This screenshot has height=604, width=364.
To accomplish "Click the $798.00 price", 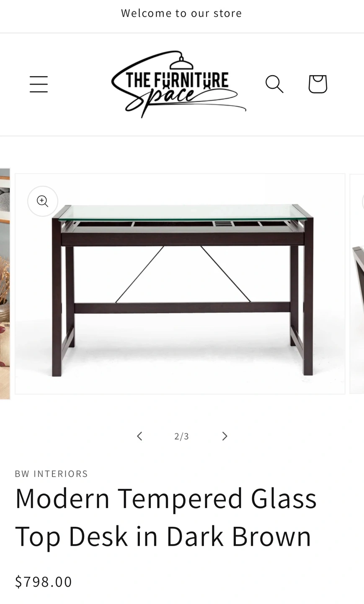I will point(44,582).
